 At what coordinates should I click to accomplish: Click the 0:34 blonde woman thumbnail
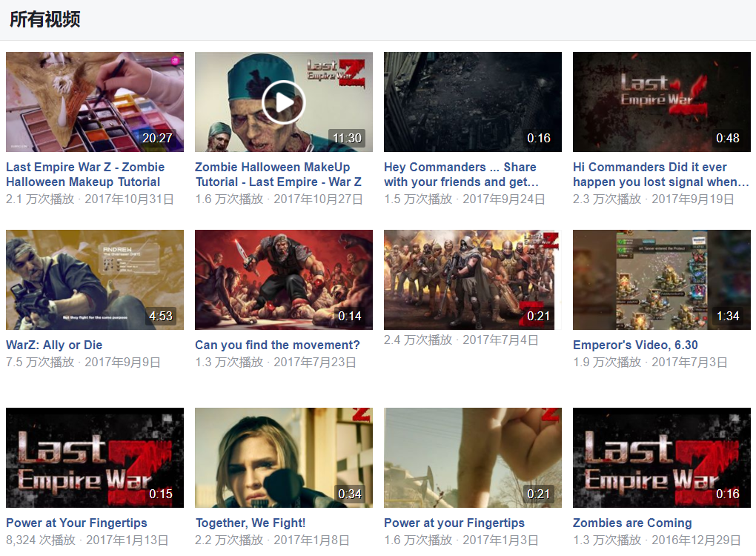click(283, 457)
